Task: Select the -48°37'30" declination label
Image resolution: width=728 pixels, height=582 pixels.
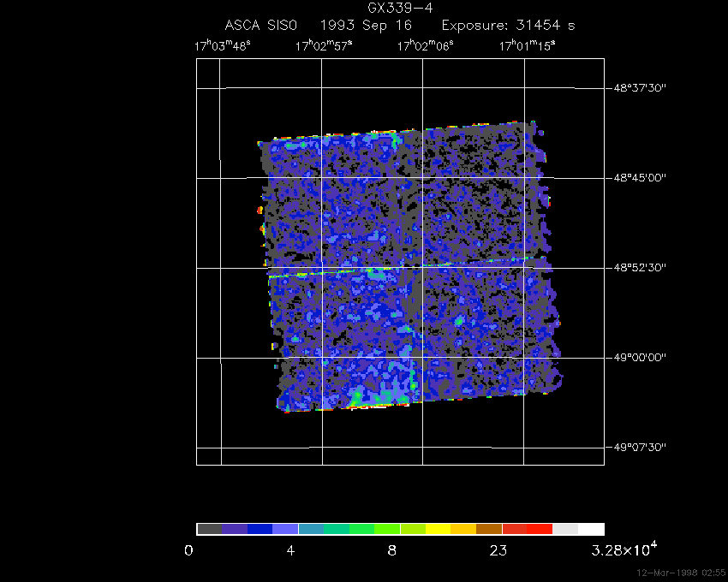Action: point(636,87)
